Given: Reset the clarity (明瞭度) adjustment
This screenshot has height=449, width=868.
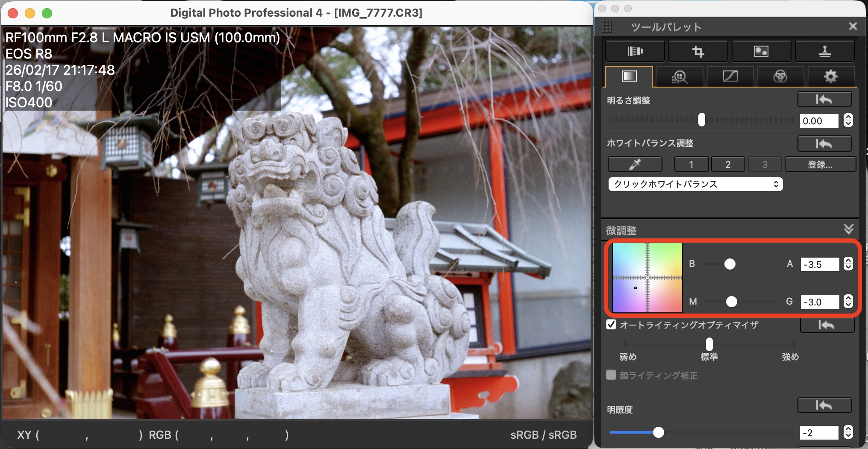Looking at the screenshot, I should [824, 405].
